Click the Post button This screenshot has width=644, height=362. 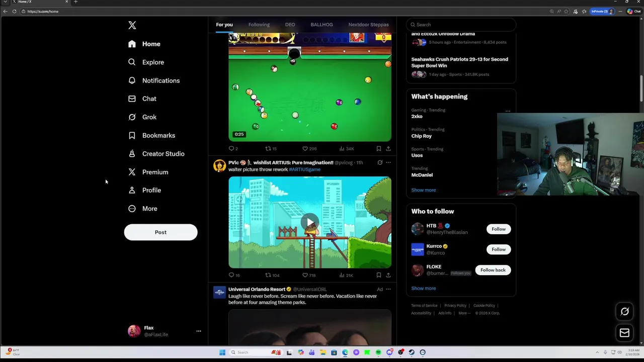[160, 232]
